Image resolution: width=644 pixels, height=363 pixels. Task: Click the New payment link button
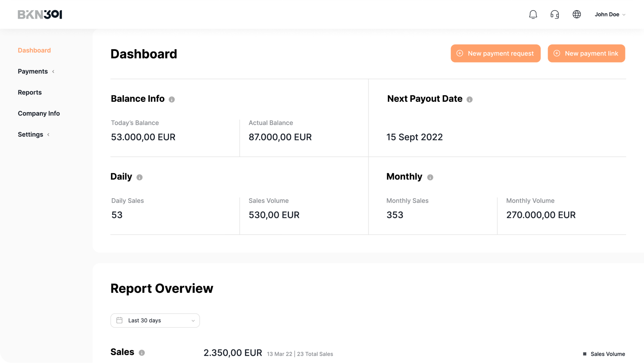[x=586, y=53]
